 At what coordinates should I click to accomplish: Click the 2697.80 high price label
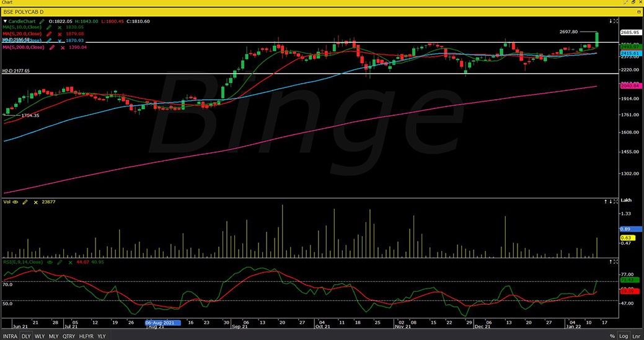569,32
